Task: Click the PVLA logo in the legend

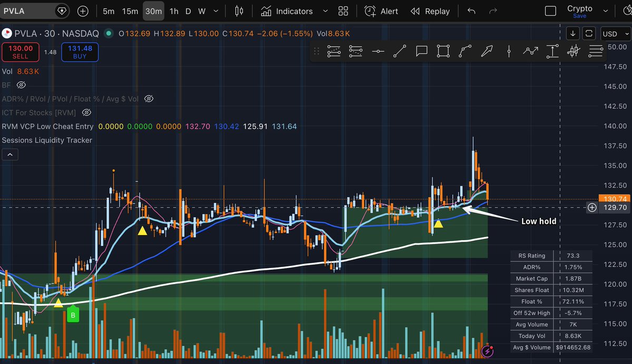Action: [x=7, y=34]
